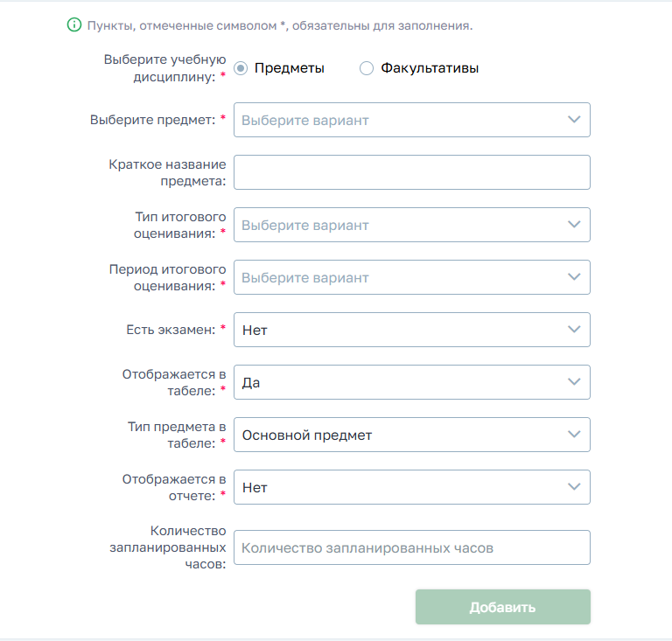Click the Краткое название предмета input field

tap(412, 172)
